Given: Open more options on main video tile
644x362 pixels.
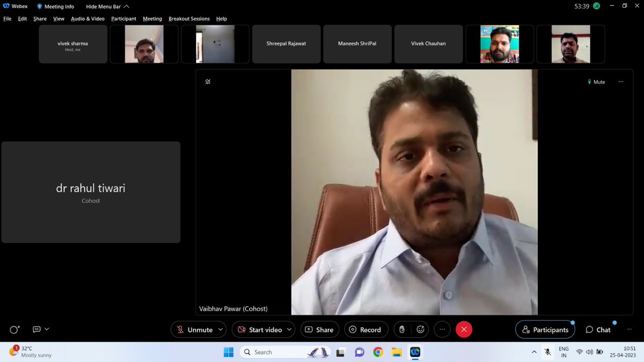Looking at the screenshot, I should pyautogui.click(x=621, y=82).
